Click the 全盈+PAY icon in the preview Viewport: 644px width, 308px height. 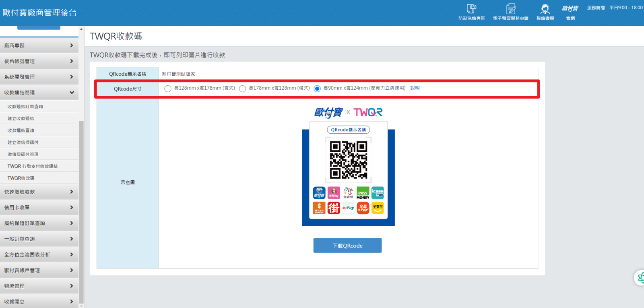[x=363, y=208]
